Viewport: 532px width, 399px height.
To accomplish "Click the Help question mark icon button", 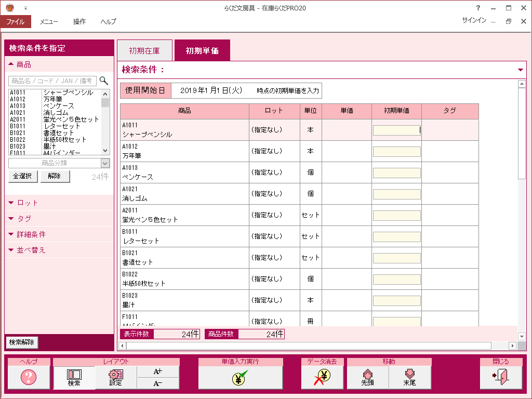I will 29,377.
